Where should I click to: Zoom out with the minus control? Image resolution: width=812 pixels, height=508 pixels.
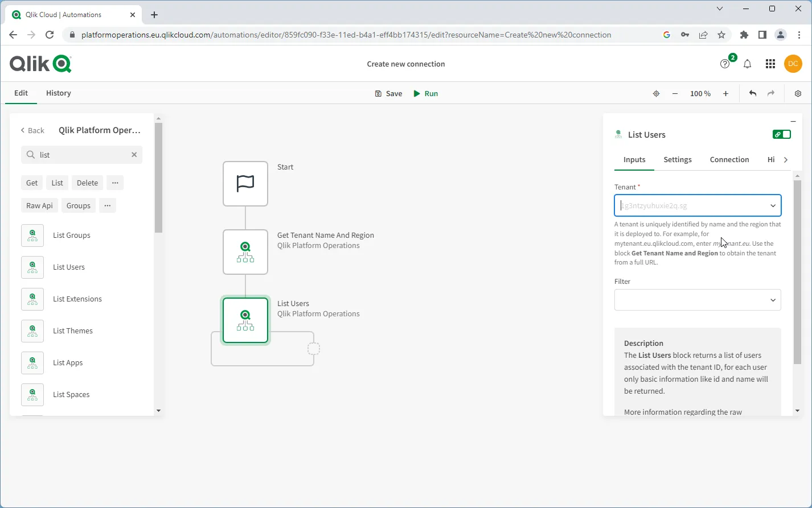(x=675, y=94)
